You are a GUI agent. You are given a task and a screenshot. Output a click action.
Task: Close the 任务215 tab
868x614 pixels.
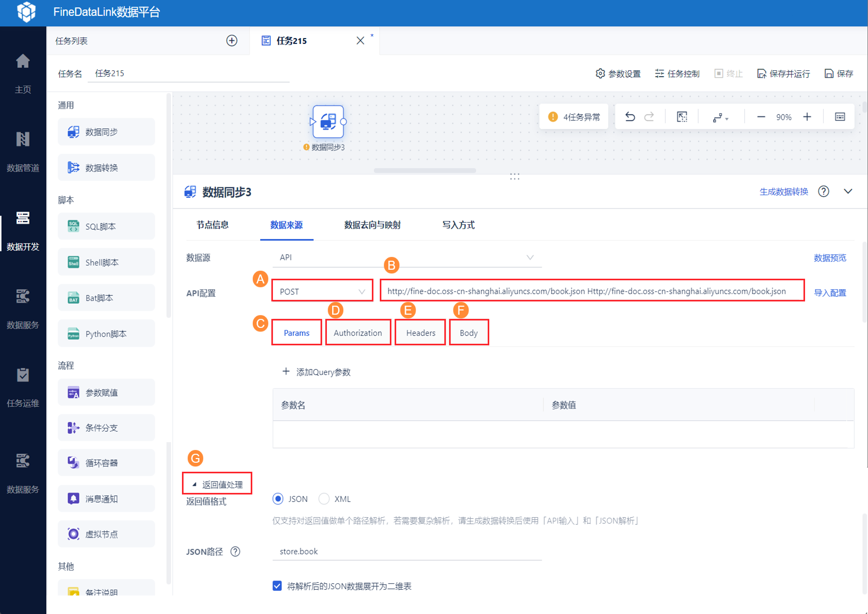click(x=360, y=41)
